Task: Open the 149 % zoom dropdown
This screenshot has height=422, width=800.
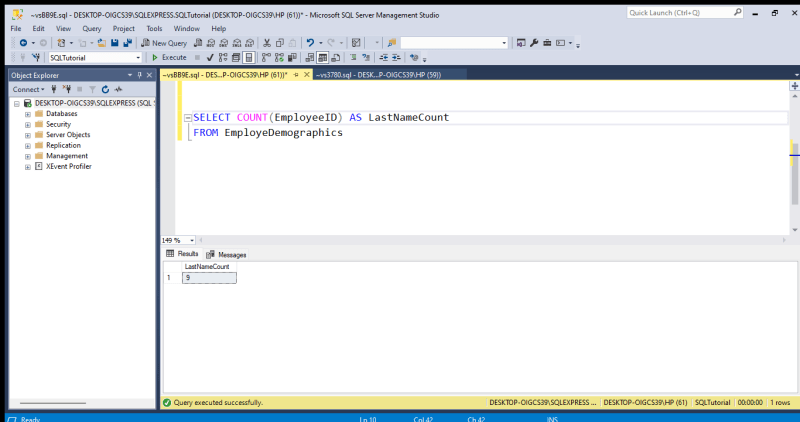Action: tap(192, 240)
